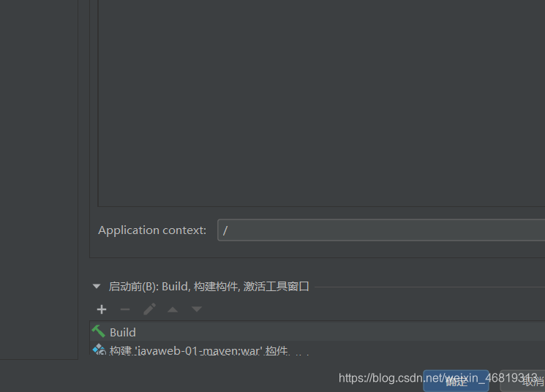Add a new before-launch task
Viewport: 545px width, 392px height.
[x=102, y=309]
